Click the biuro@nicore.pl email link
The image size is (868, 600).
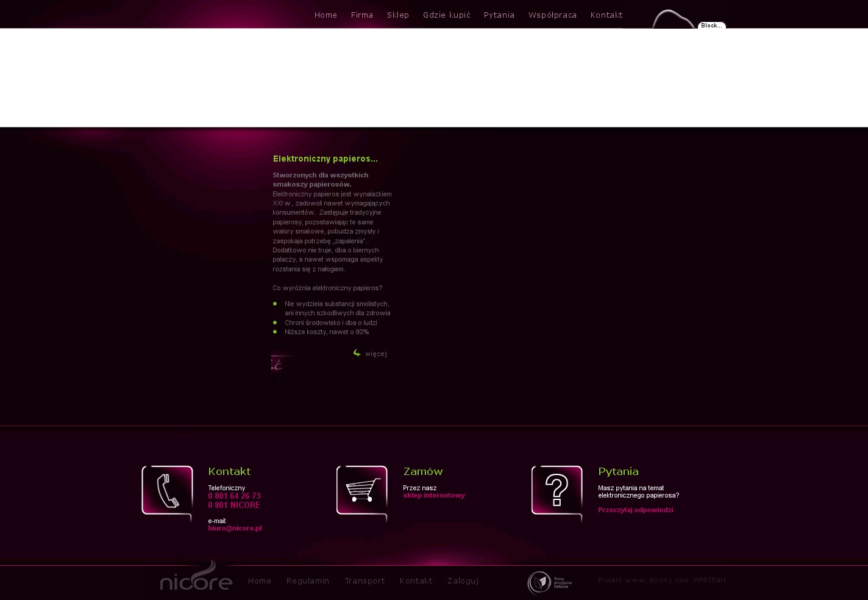coord(235,529)
